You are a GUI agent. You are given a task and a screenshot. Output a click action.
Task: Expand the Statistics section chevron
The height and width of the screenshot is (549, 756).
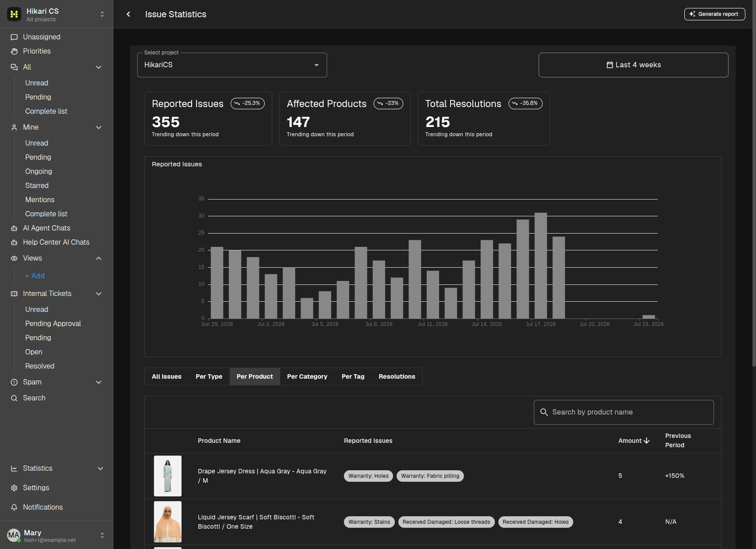tap(100, 468)
